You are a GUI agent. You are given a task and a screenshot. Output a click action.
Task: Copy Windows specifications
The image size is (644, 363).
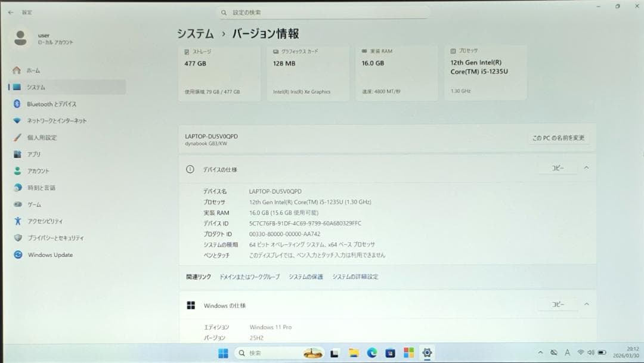click(558, 305)
